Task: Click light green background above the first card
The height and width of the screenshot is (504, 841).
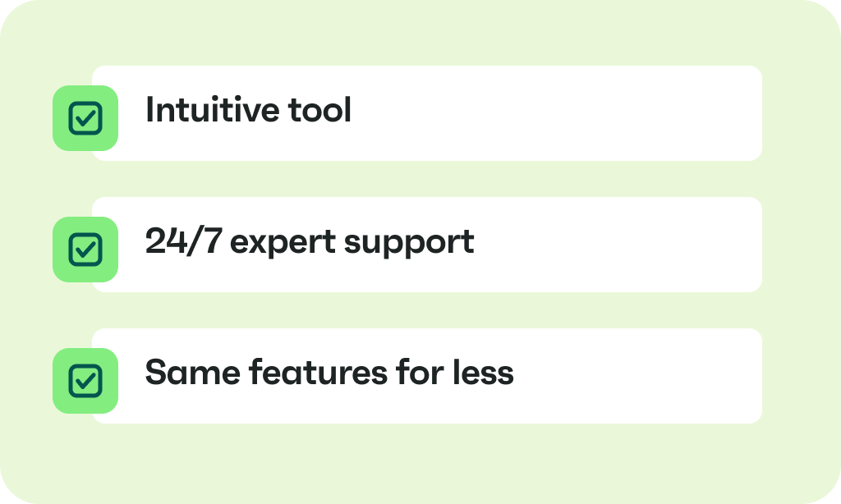Action: [x=420, y=33]
